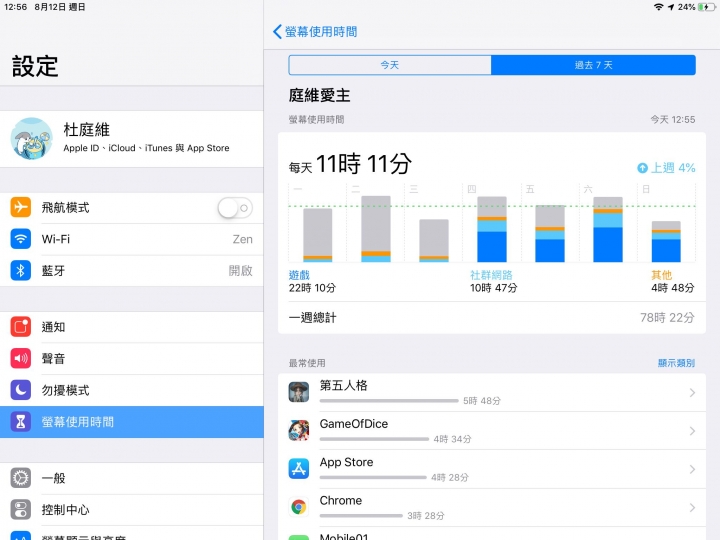720x540 pixels.
Task: Tap the Screen Time hourglass icon
Action: pos(21,422)
